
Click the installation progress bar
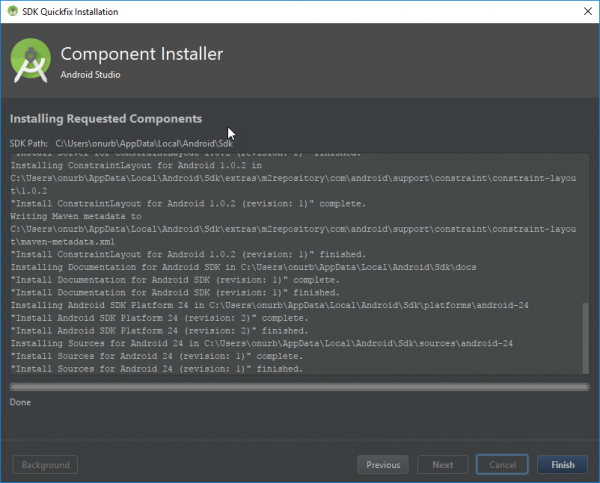pos(300,387)
